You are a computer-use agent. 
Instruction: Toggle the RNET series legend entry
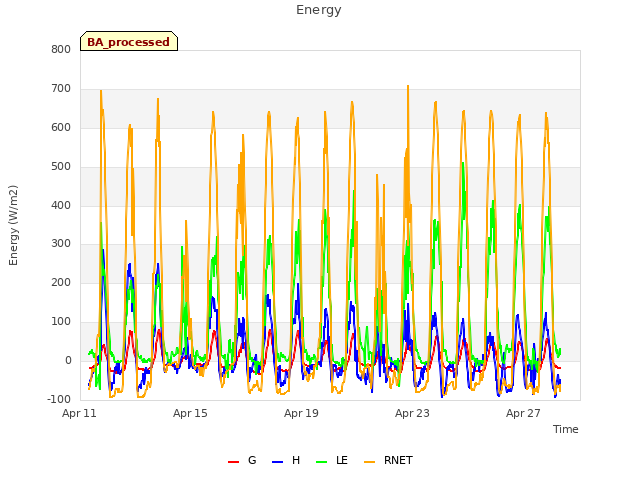tap(388, 460)
